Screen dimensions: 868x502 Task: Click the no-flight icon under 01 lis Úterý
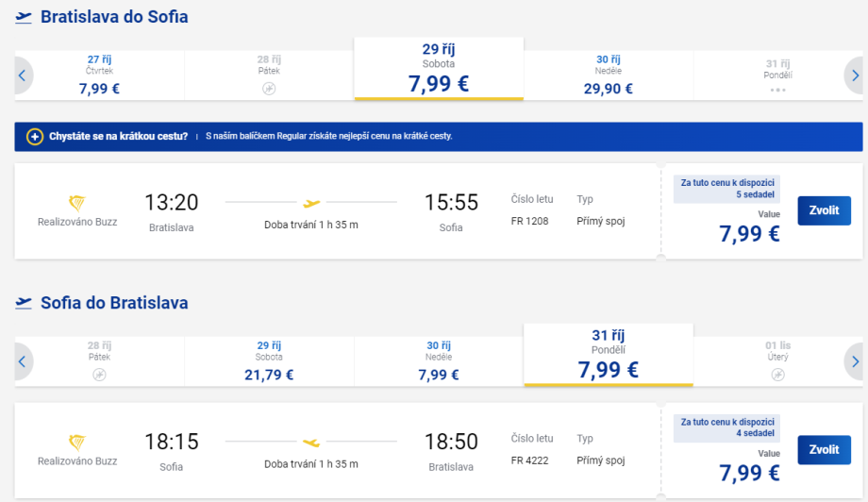777,375
